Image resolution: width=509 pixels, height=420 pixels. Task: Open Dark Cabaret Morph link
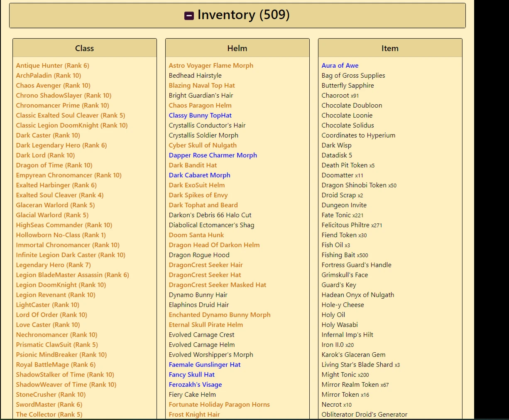tap(200, 175)
